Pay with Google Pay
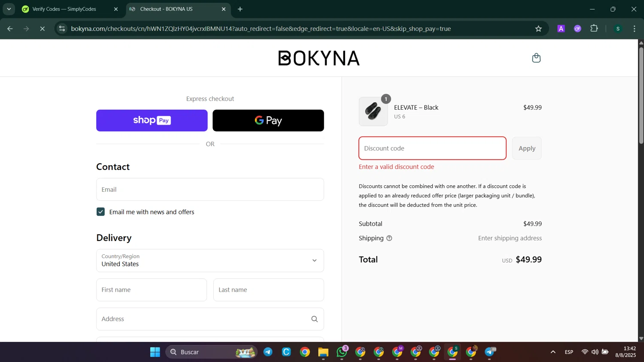The image size is (644, 362). tap(268, 121)
